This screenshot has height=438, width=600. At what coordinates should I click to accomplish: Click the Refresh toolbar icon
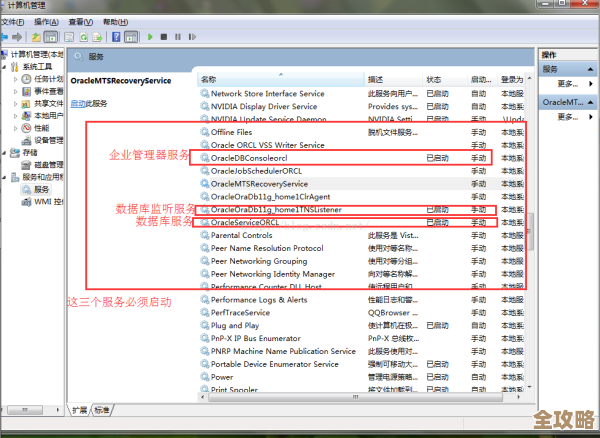(84, 37)
